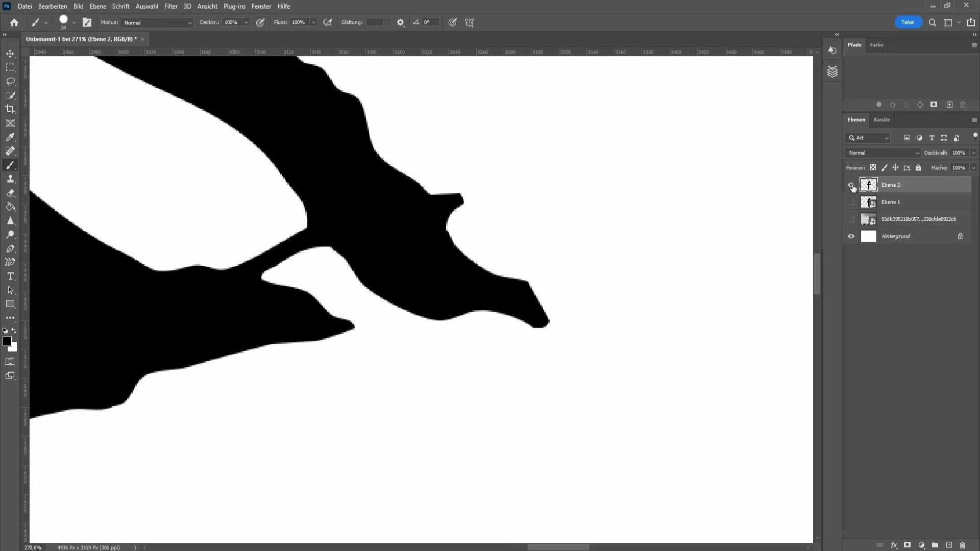Open the Fenster menu
The image size is (980, 551).
click(261, 6)
